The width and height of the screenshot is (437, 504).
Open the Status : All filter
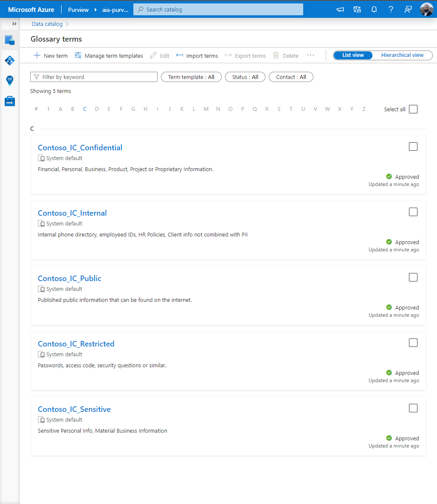[x=245, y=77]
